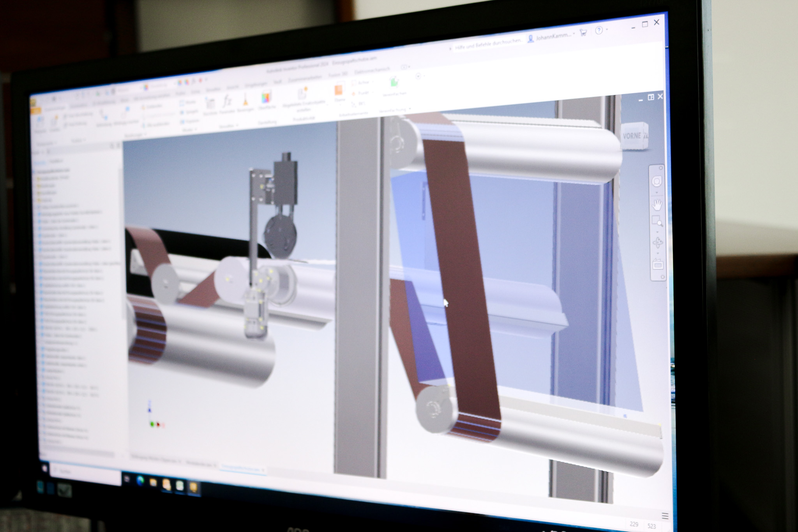Viewport: 798px width, 532px height.
Task: Select the Pan hand tool in navigation bar
Action: [x=657, y=204]
